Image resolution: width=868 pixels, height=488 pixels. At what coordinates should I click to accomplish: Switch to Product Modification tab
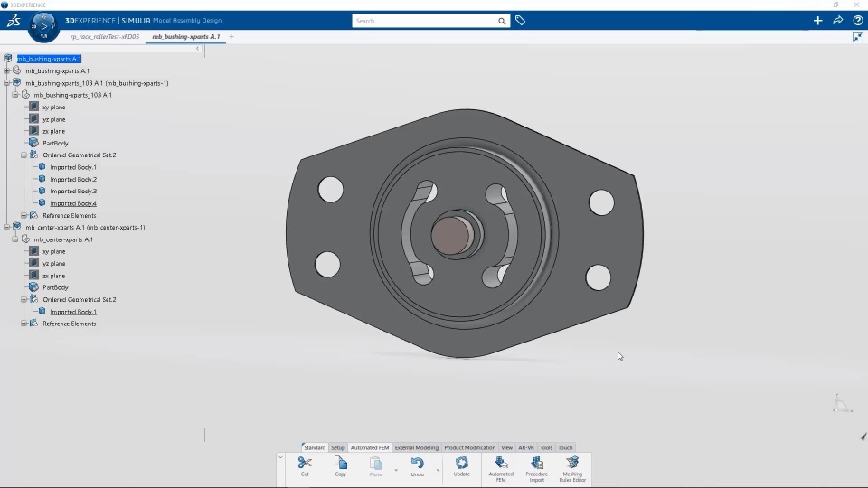pos(469,447)
